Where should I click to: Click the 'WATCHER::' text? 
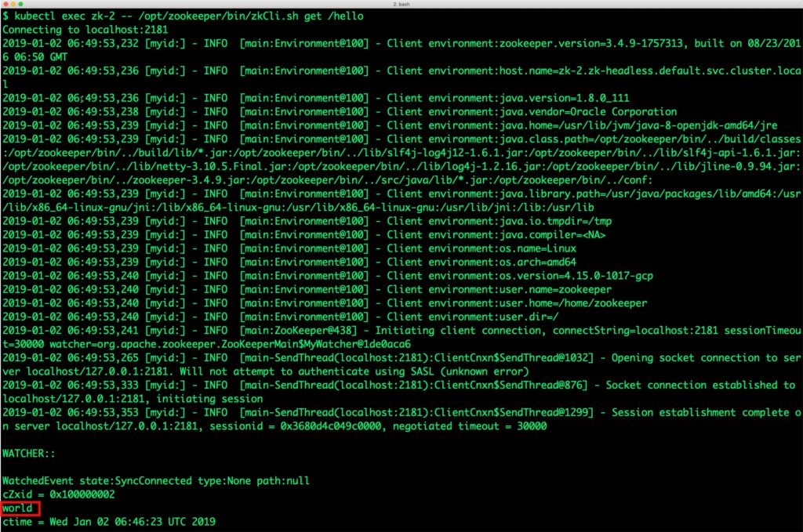coord(29,454)
